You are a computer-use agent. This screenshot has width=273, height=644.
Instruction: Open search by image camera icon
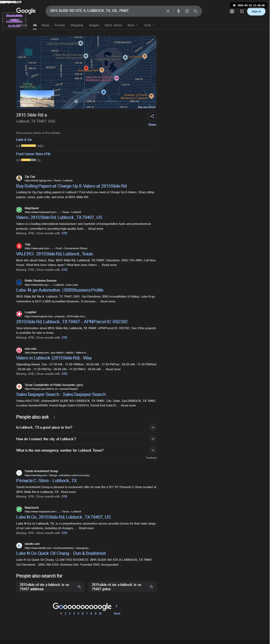tap(187, 11)
